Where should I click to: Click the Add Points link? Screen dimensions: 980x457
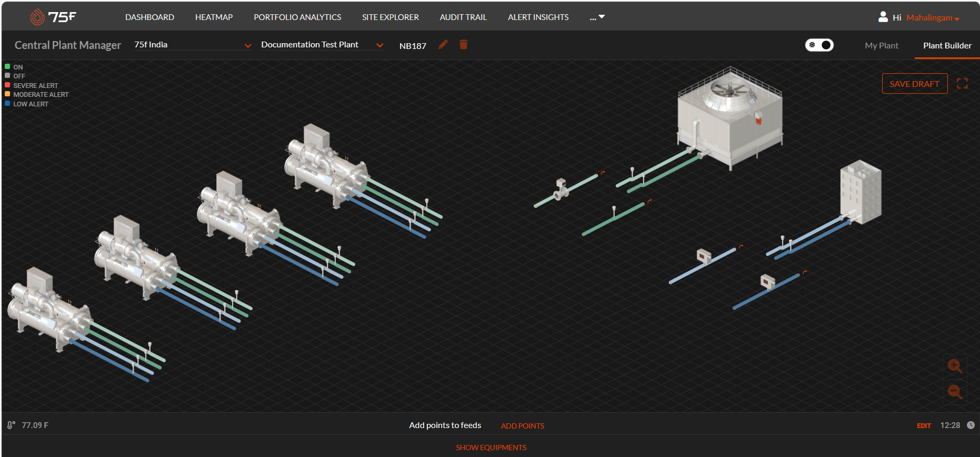522,426
